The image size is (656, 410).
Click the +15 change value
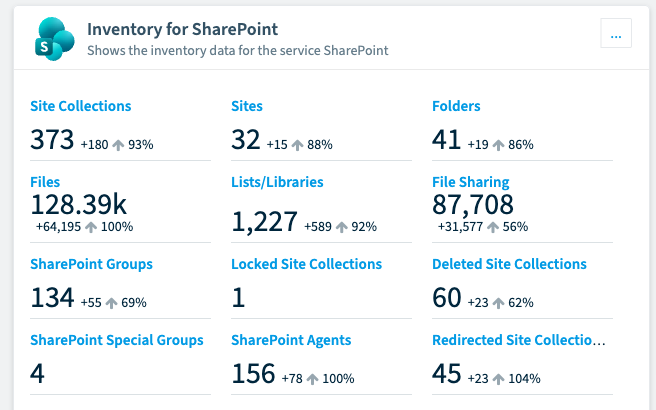click(x=277, y=145)
